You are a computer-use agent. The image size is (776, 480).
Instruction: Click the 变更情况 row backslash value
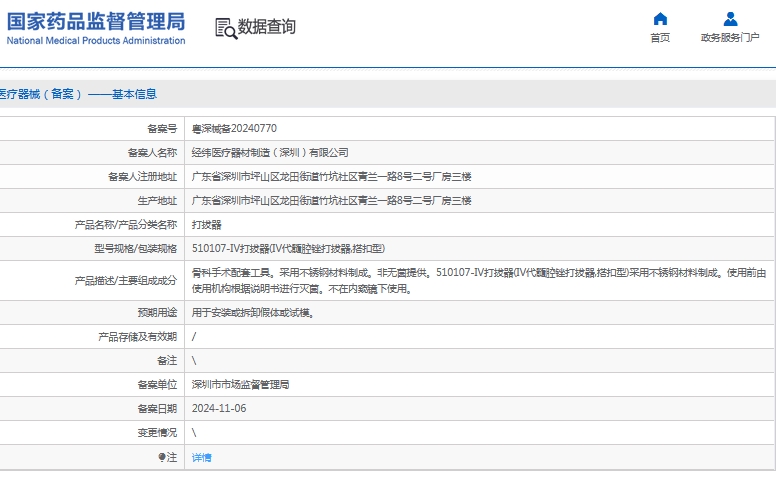click(x=194, y=433)
